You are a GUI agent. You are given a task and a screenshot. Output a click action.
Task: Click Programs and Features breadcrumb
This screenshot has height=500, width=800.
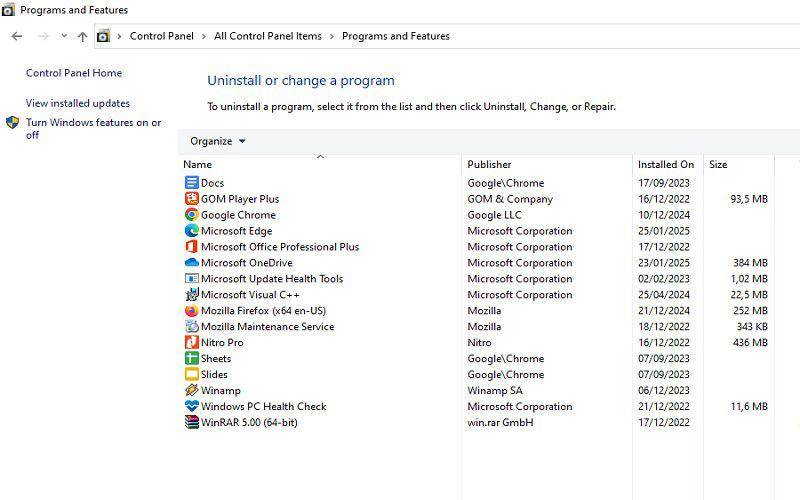click(396, 36)
